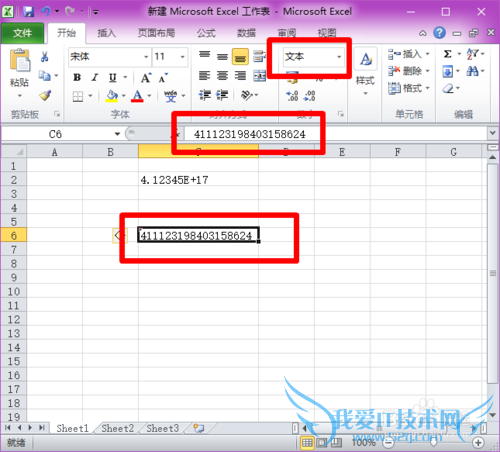Redo with the quick access arrow
This screenshot has width=500, height=452.
click(70, 12)
